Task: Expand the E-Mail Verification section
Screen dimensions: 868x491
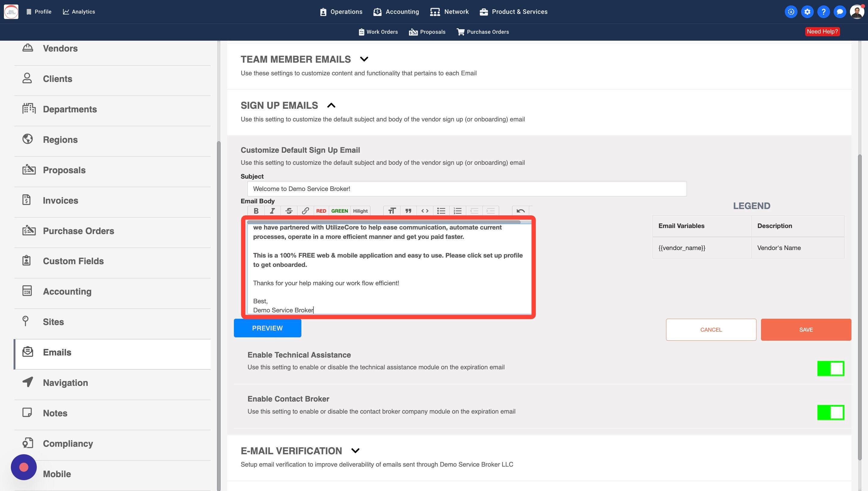Action: click(x=355, y=451)
